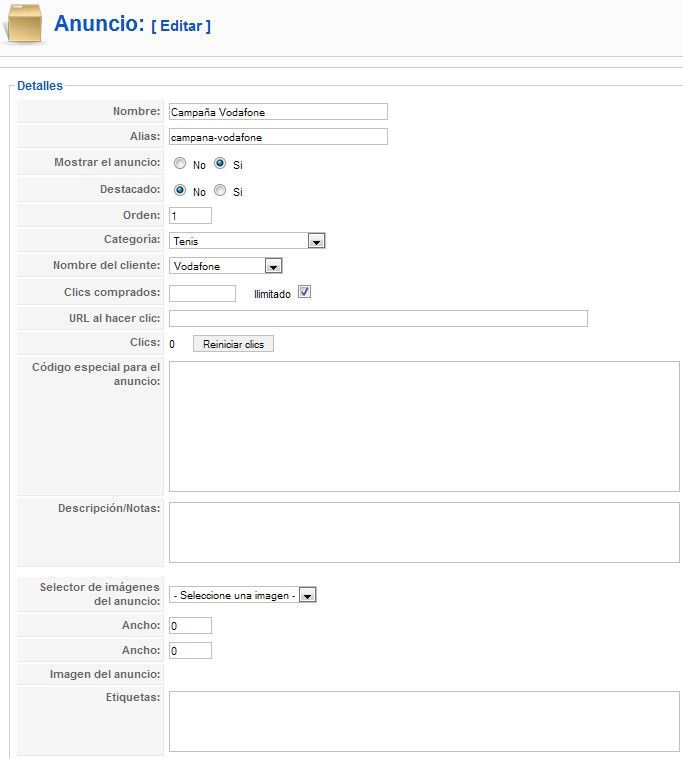Click the first Ancho input field
The image size is (683, 758).
pos(190,626)
